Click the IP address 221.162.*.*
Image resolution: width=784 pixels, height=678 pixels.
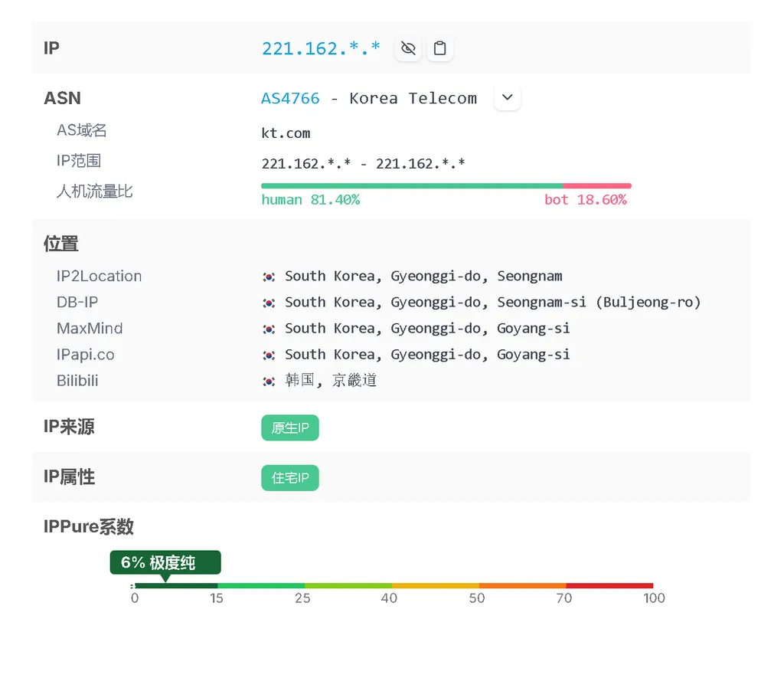(321, 47)
